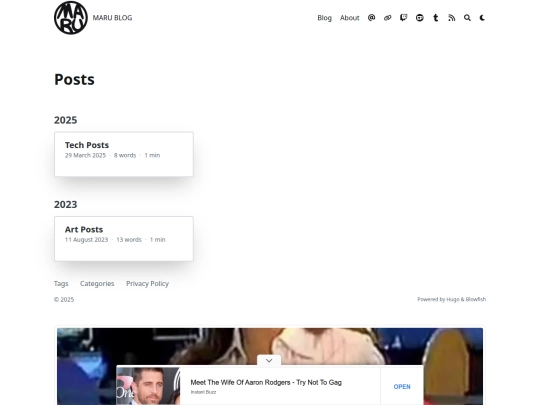Open the Blog menu item
This screenshot has width=540, height=405.
click(x=324, y=18)
